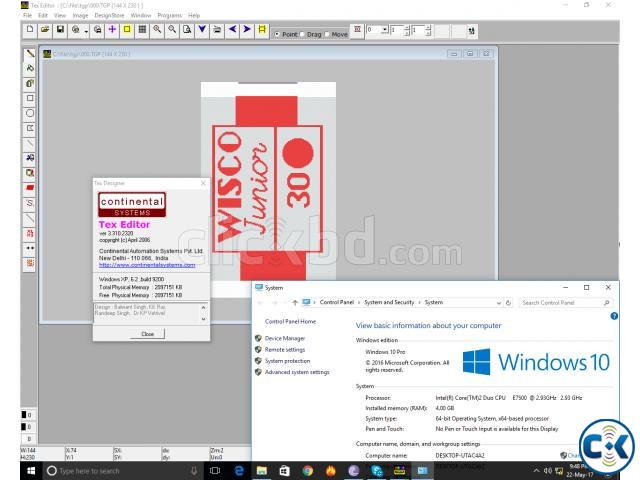Select the paint bucket fill tool

(29, 68)
